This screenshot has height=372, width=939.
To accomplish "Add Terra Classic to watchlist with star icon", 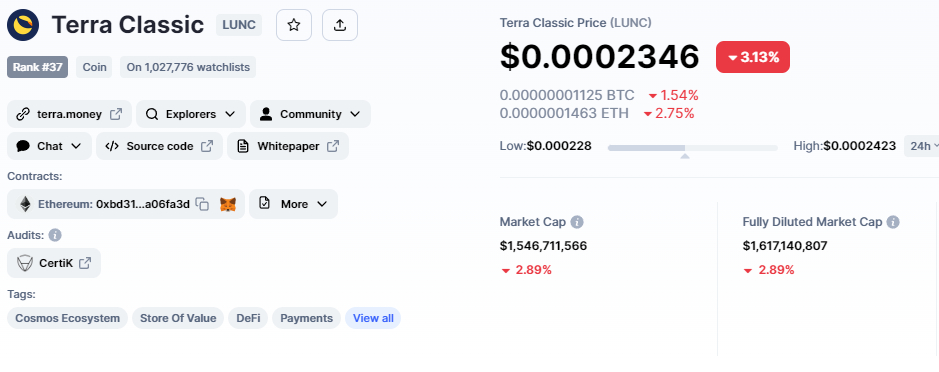I will tap(293, 25).
